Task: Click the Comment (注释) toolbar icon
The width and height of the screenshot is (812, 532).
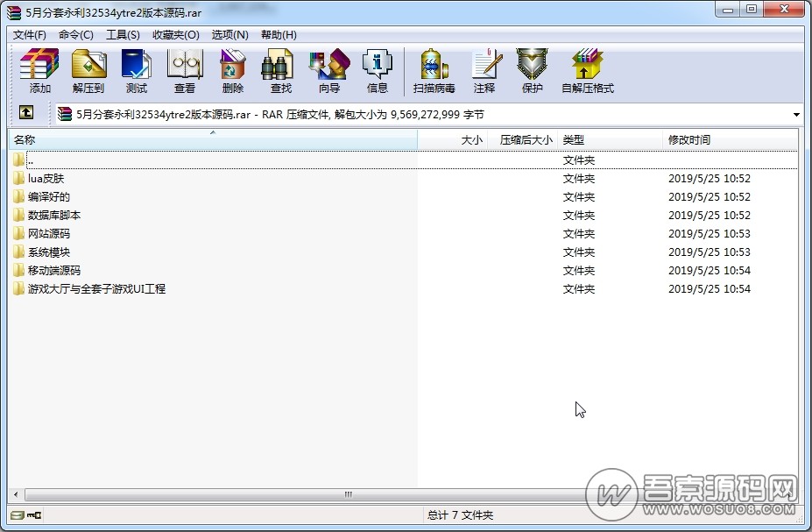Action: coord(484,70)
